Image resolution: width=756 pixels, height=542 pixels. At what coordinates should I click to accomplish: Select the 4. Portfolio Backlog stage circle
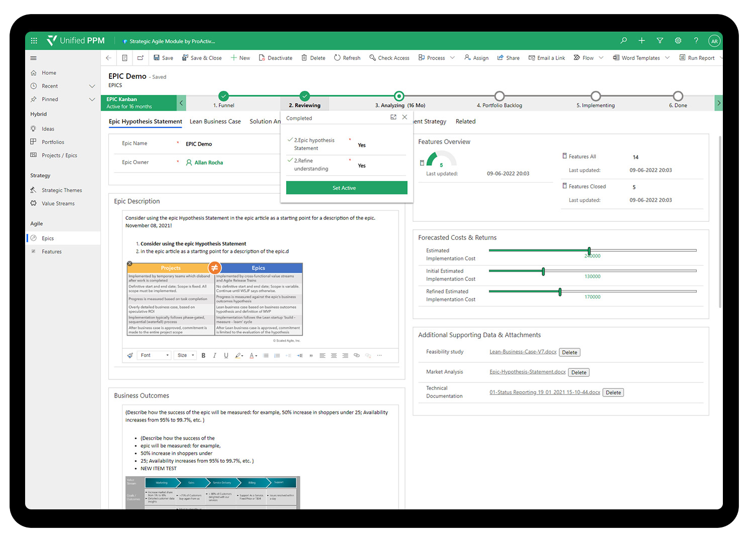pyautogui.click(x=499, y=96)
